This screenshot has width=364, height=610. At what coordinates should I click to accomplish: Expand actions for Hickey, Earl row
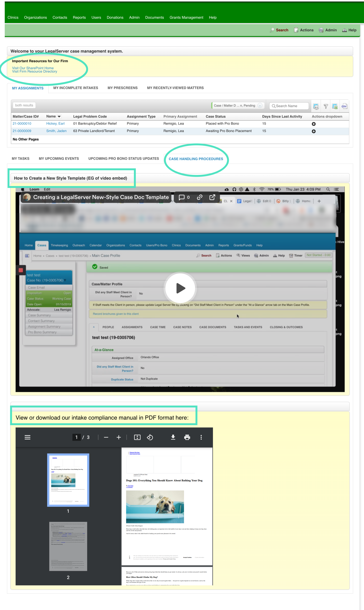coord(313,124)
